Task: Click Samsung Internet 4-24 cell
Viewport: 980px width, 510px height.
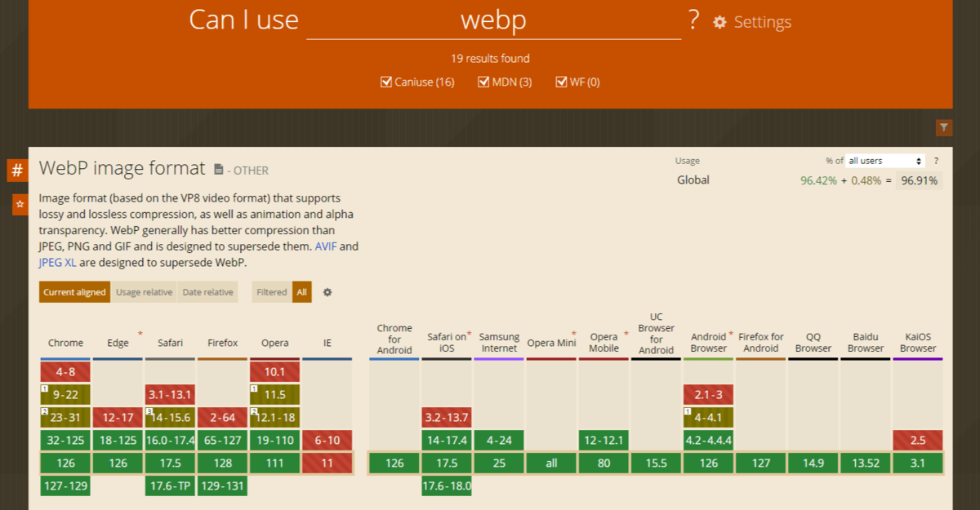Action: click(500, 441)
